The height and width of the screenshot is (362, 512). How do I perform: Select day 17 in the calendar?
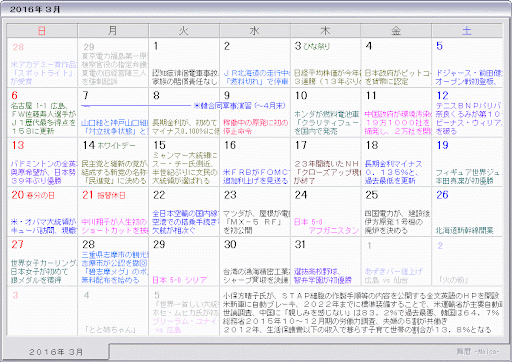[325, 162]
